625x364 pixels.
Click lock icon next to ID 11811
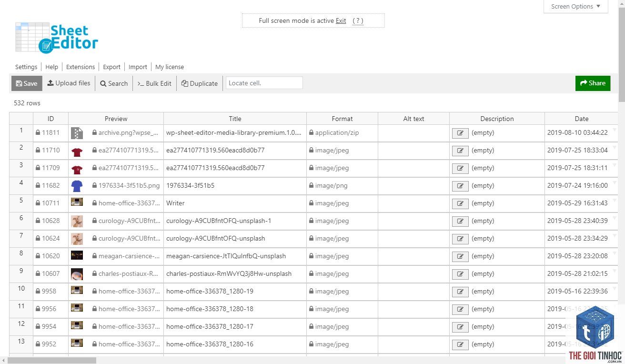point(38,133)
